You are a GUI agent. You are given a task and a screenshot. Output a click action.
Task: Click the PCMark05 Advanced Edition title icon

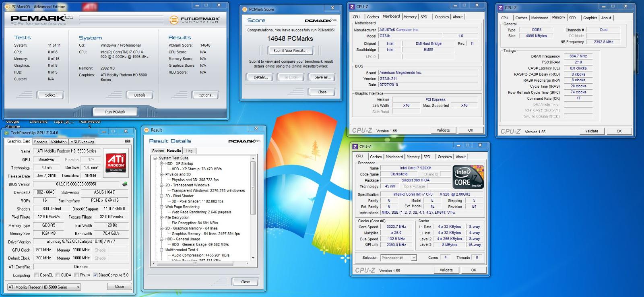pyautogui.click(x=8, y=6)
